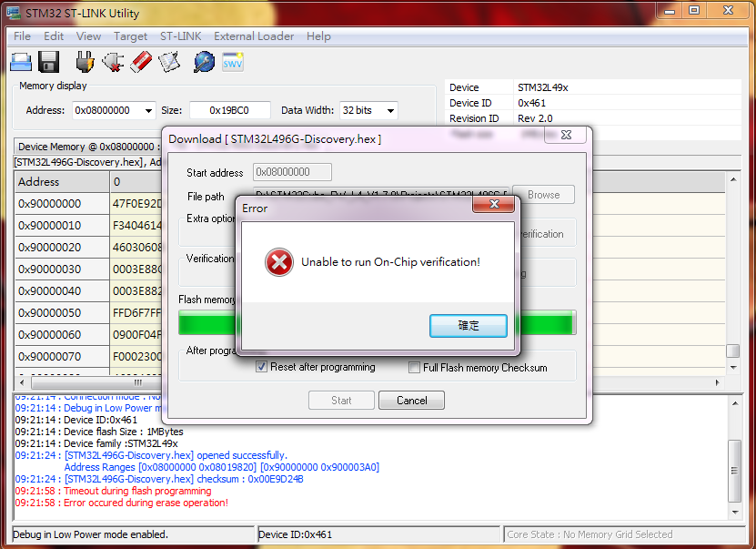This screenshot has height=549, width=756.
Task: Click the firmware update globe icon
Action: 205,62
